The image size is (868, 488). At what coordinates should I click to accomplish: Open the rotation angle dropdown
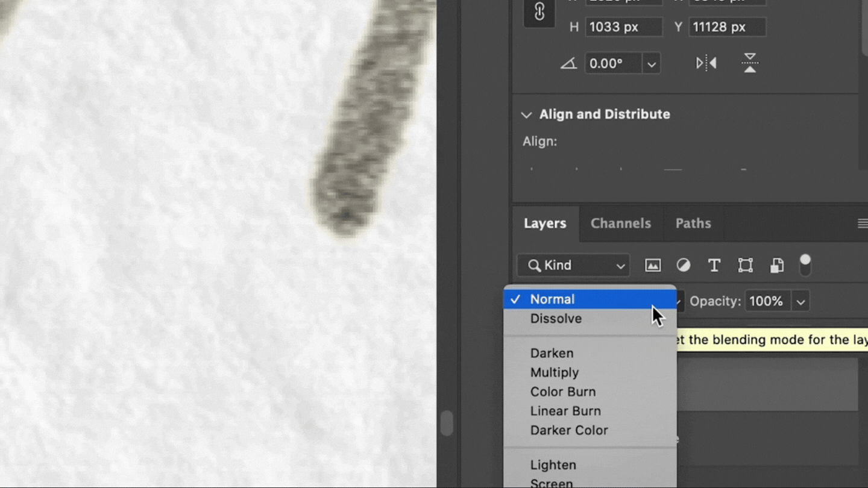pos(650,63)
